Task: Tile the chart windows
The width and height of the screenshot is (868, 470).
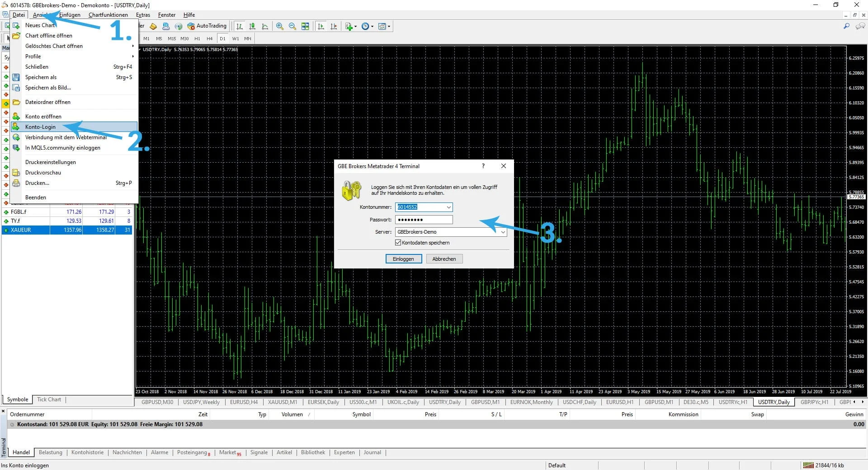Action: [306, 26]
